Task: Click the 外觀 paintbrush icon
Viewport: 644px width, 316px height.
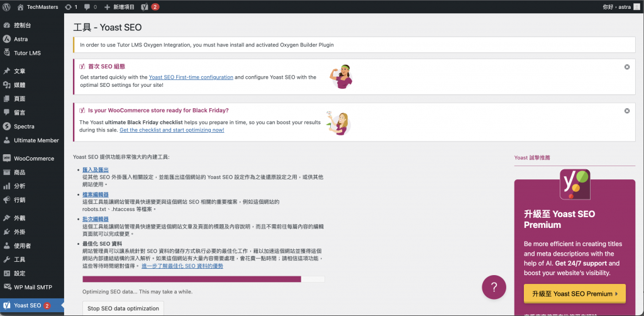Action: coord(6,218)
